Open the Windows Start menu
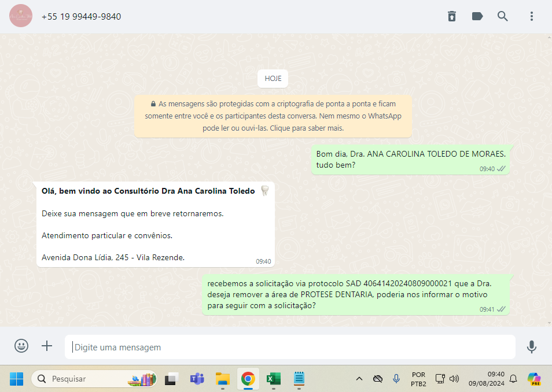This screenshot has height=392, width=552. point(16,379)
